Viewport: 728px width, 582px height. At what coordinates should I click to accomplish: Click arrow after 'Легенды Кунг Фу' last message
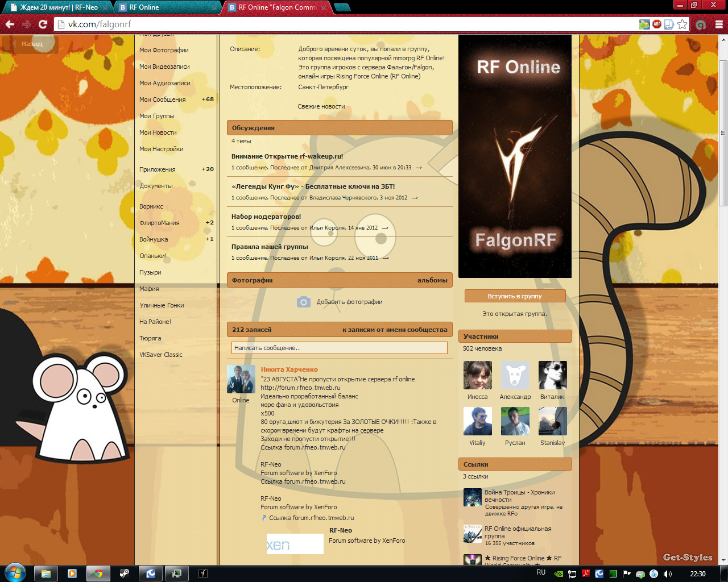tap(415, 198)
